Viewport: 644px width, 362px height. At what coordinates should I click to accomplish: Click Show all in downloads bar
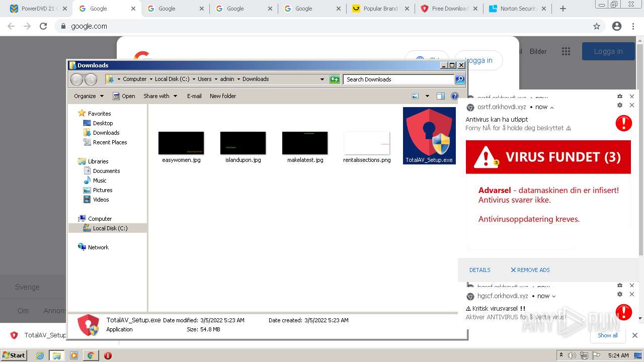[x=607, y=335]
